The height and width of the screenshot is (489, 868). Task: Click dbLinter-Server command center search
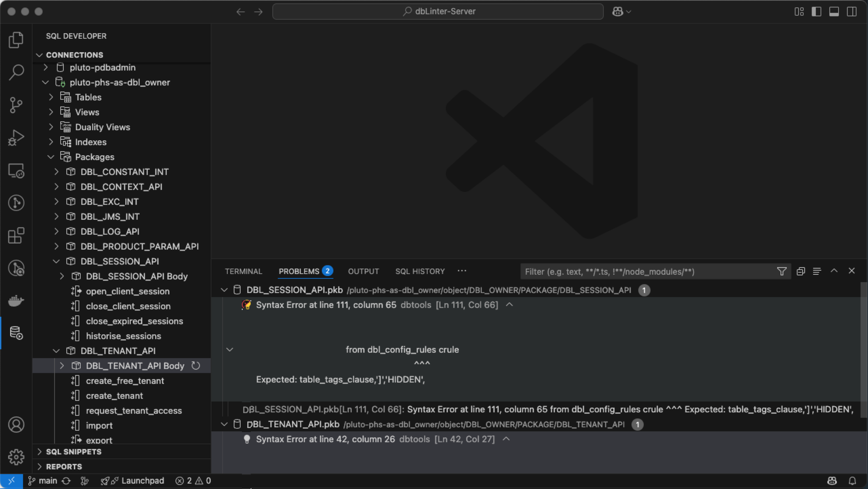(x=438, y=12)
